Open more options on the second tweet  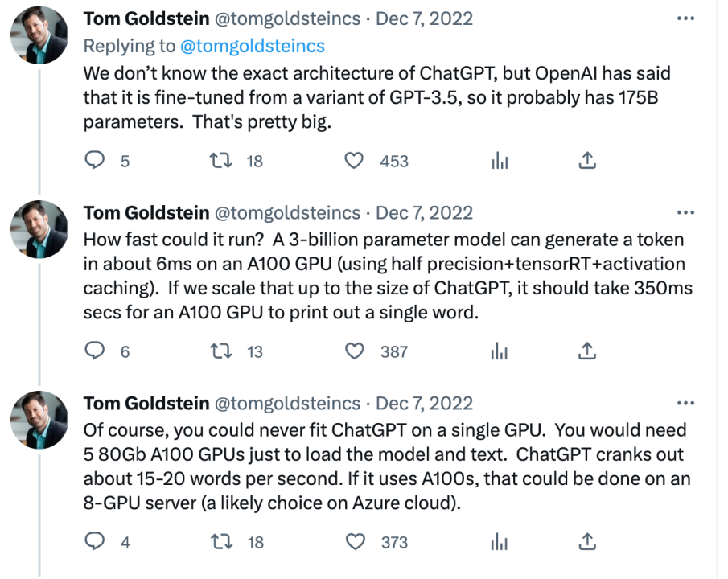pyautogui.click(x=685, y=213)
